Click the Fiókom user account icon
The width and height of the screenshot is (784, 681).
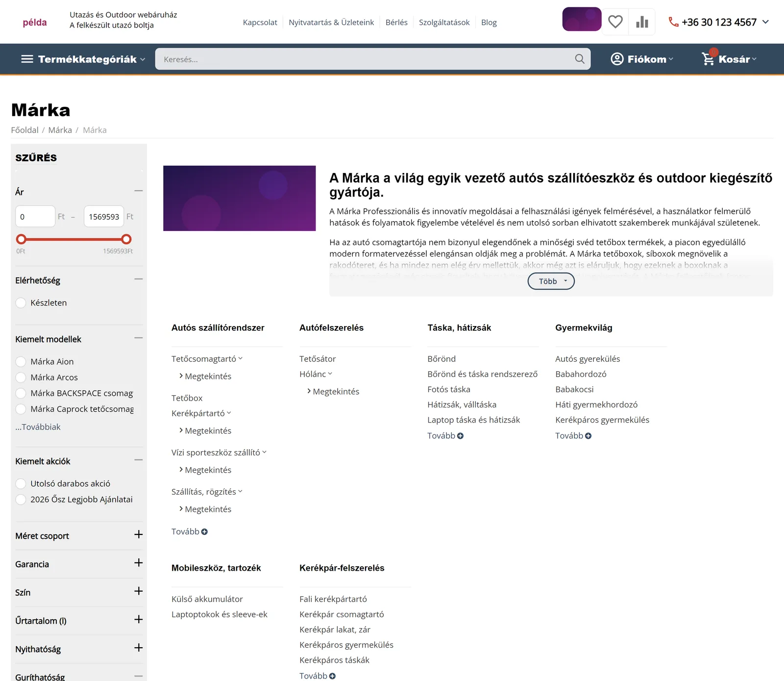617,59
